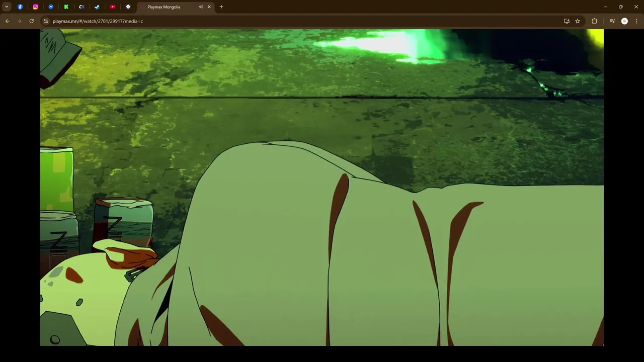Switch to the CS pinned tab

[x=82, y=7]
